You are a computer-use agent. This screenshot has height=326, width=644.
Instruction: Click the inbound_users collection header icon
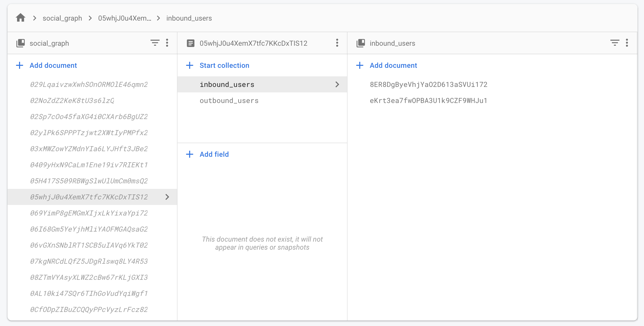[361, 43]
